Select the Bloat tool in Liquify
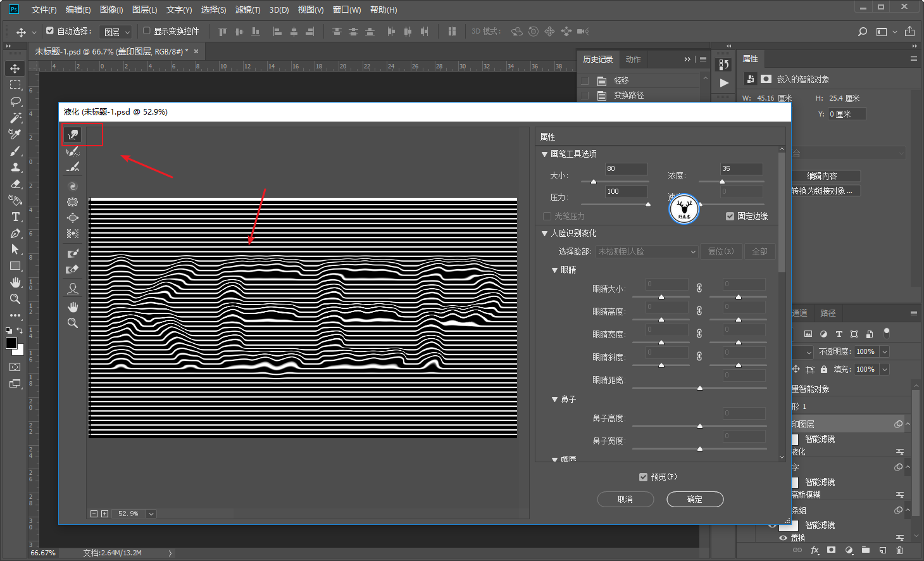Image resolution: width=924 pixels, height=561 pixels. [x=73, y=218]
